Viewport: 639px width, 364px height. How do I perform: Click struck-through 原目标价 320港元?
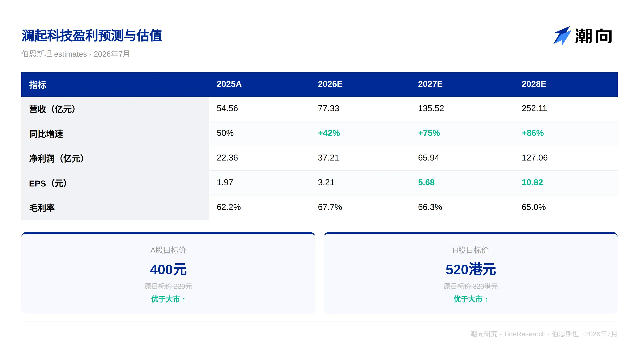[471, 286]
